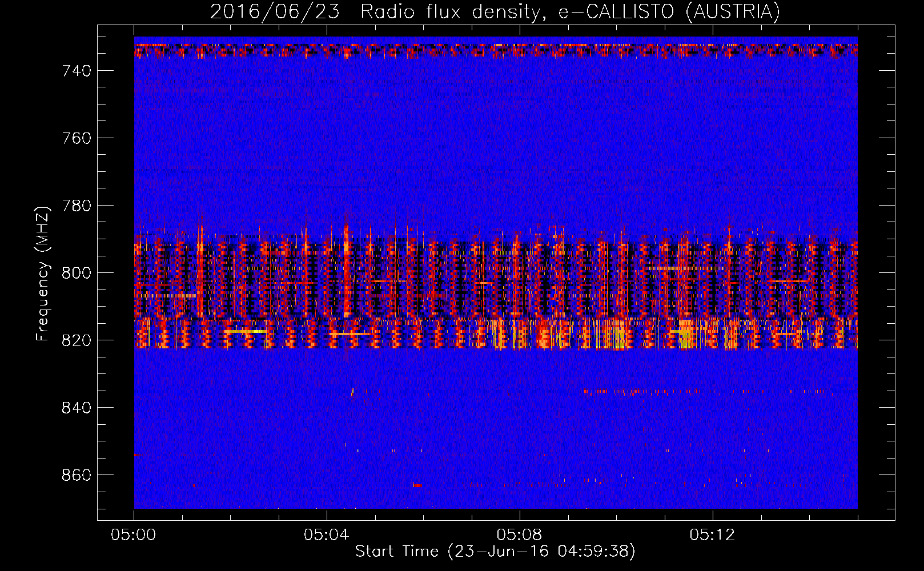Screen dimensions: 924x571
Task: Click the 05:12 time tick label
Action: (713, 535)
